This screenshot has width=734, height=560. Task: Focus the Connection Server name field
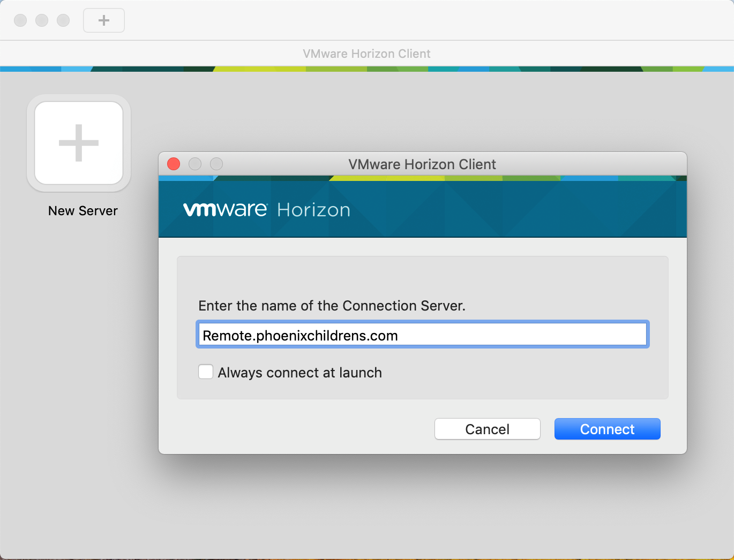pos(423,335)
